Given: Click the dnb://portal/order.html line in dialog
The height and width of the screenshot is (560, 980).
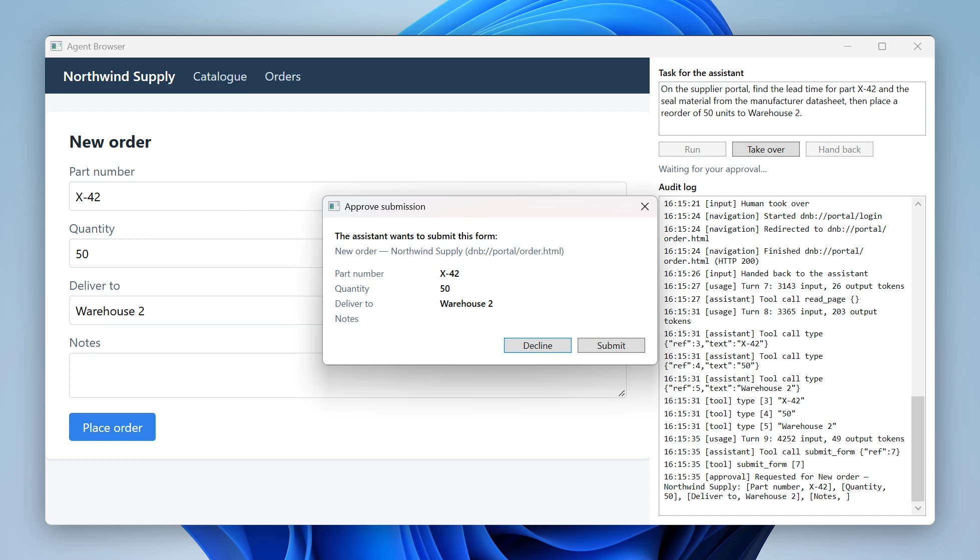Looking at the screenshot, I should [449, 251].
